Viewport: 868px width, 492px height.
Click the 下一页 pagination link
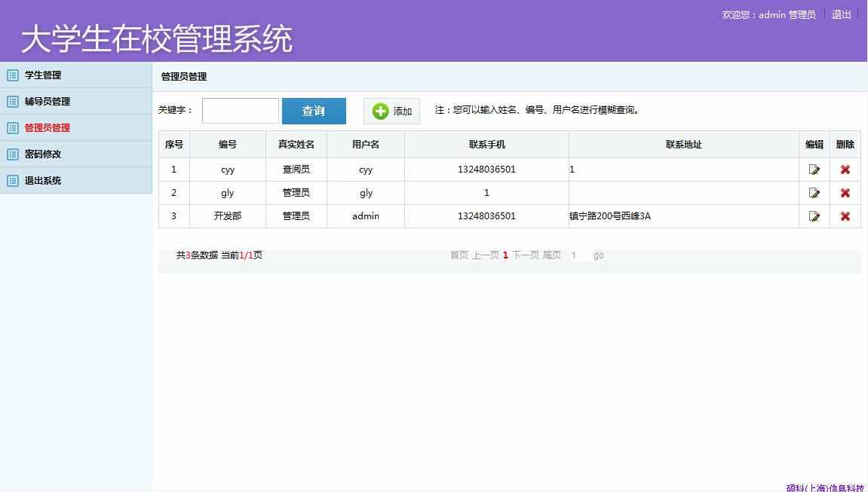click(x=526, y=255)
